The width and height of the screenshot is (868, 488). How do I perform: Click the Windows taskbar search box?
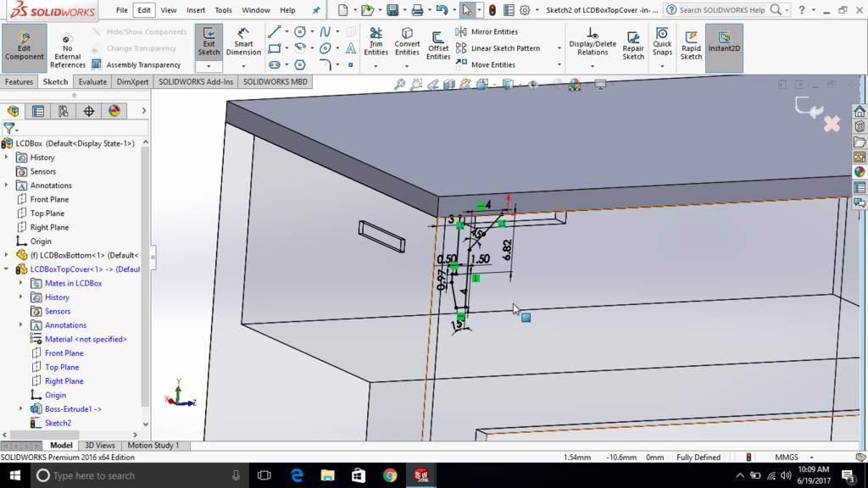137,475
